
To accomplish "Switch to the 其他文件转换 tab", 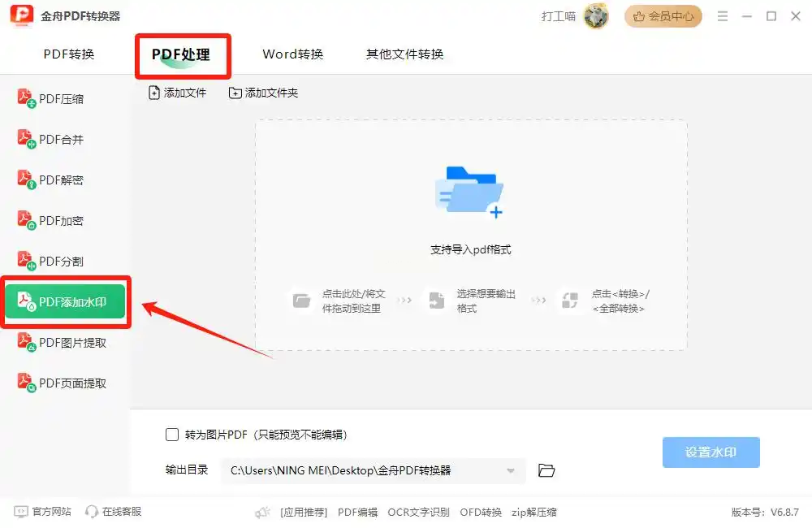I will 404,54.
